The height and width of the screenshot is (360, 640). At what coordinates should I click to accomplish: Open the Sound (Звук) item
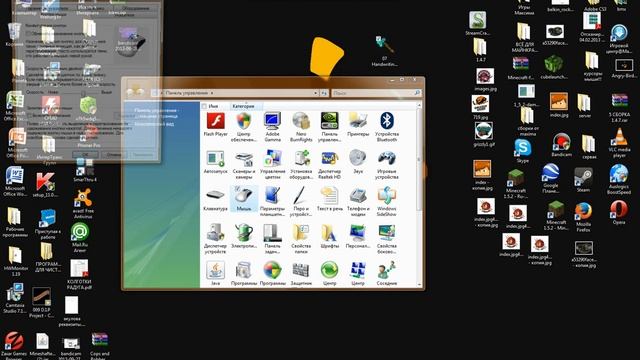tap(358, 162)
